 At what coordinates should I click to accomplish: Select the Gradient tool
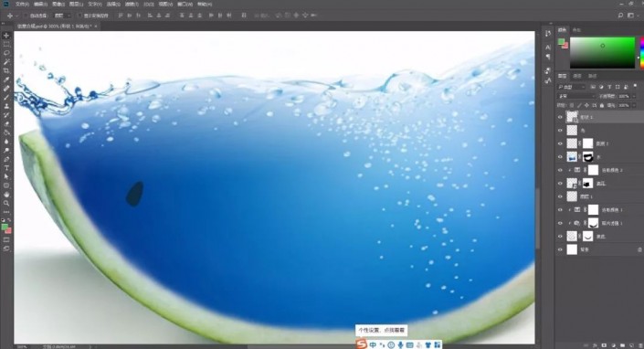6,132
